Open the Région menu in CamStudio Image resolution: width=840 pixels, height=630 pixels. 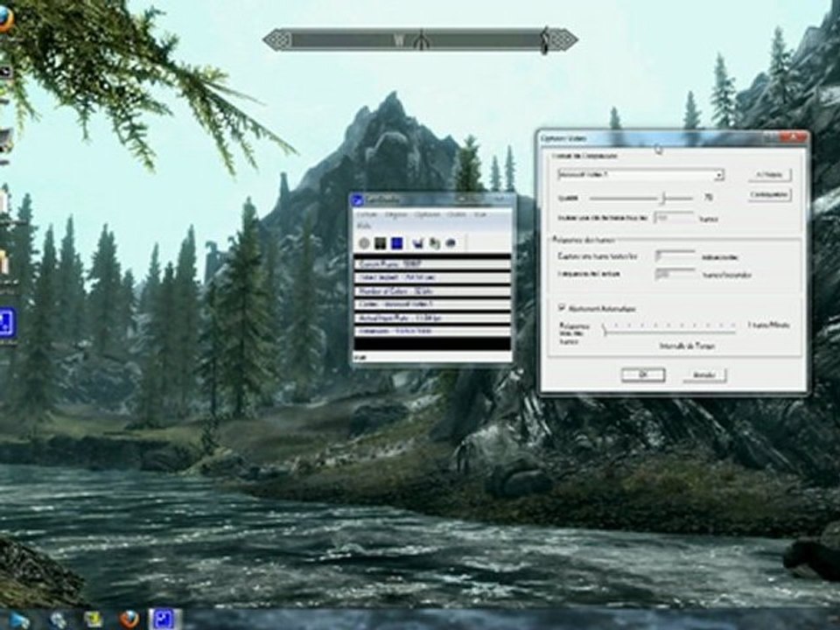point(396,215)
